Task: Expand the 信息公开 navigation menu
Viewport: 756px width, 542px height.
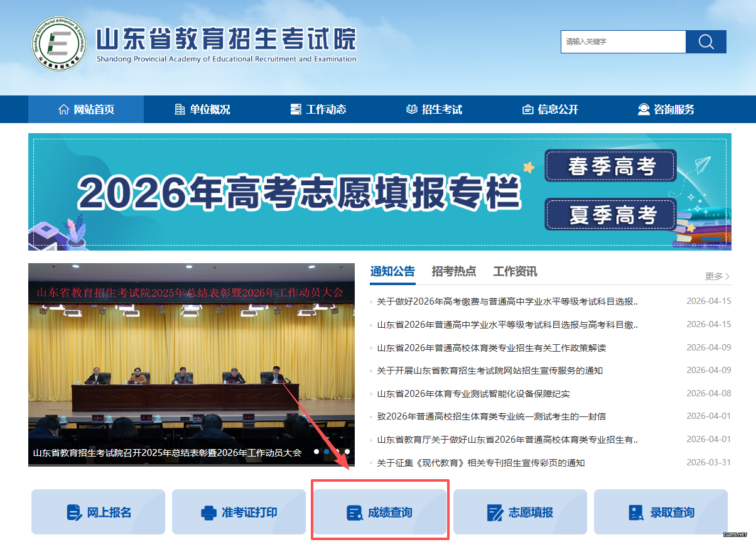Action: 551,109
